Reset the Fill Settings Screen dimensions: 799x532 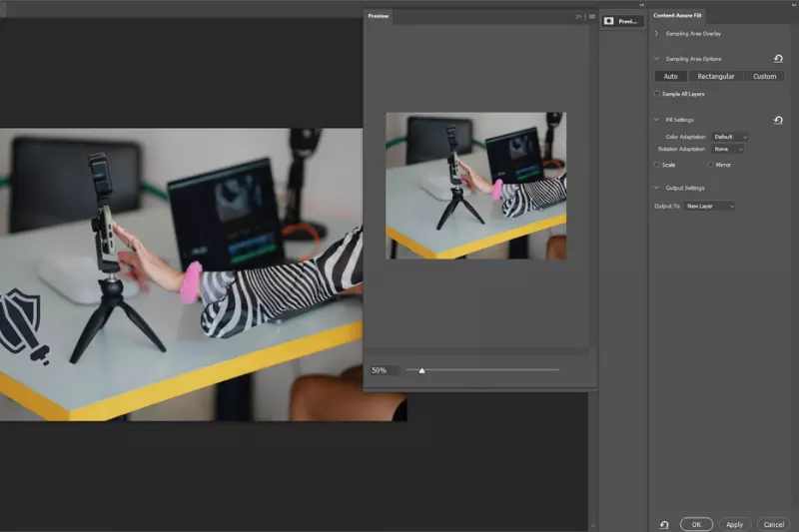[778, 120]
